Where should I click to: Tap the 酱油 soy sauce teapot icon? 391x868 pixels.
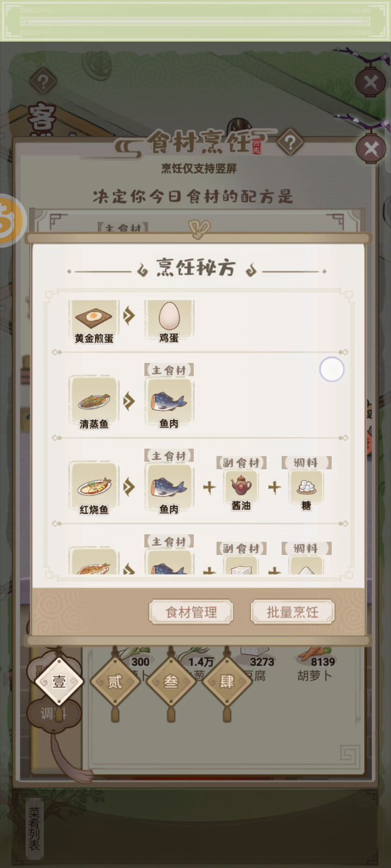241,486
